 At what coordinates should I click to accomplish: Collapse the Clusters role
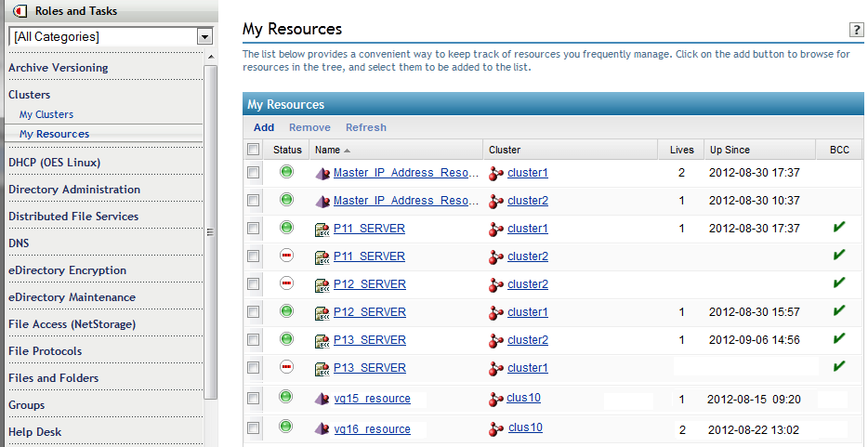pos(30,95)
